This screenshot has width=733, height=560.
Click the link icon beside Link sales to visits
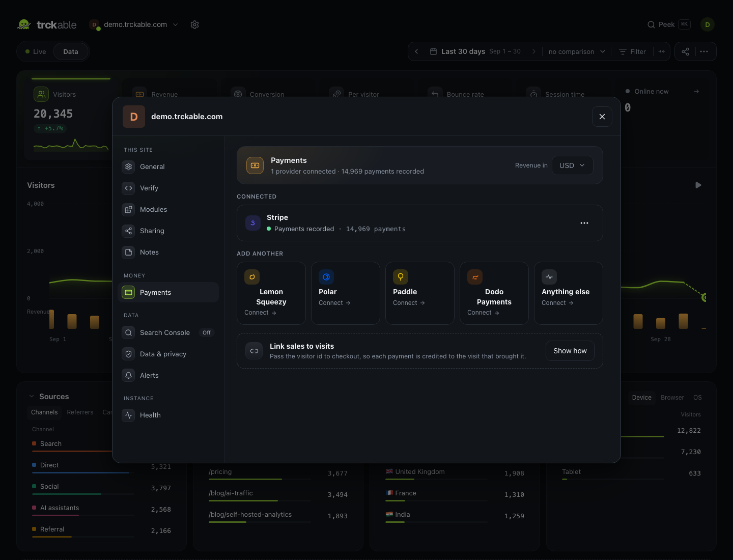254,351
